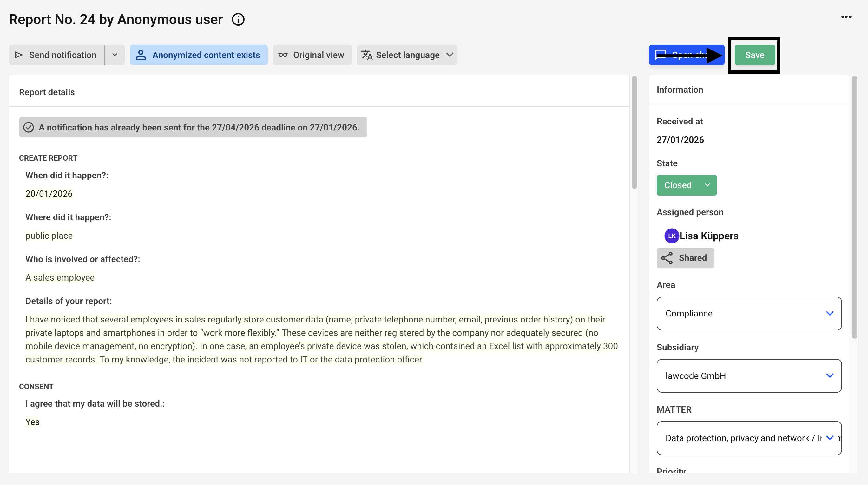Open the Data protection matter dropdown
This screenshot has width=868, height=485.
coord(749,438)
